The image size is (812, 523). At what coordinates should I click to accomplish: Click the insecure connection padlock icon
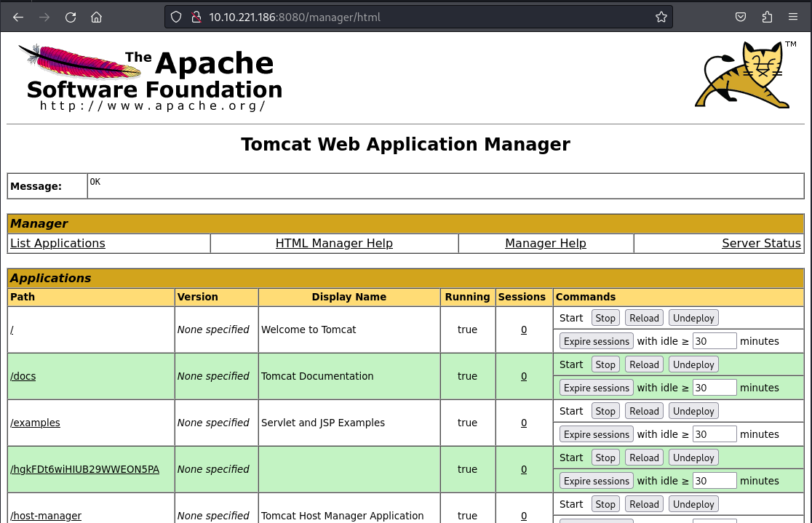click(196, 17)
